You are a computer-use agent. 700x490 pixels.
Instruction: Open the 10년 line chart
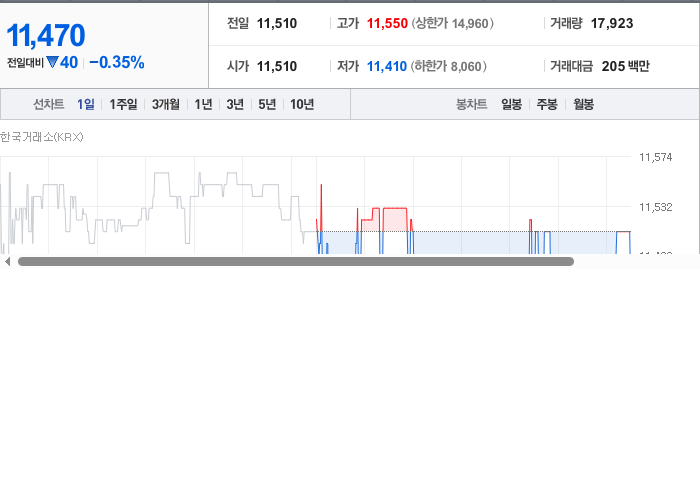click(x=302, y=104)
